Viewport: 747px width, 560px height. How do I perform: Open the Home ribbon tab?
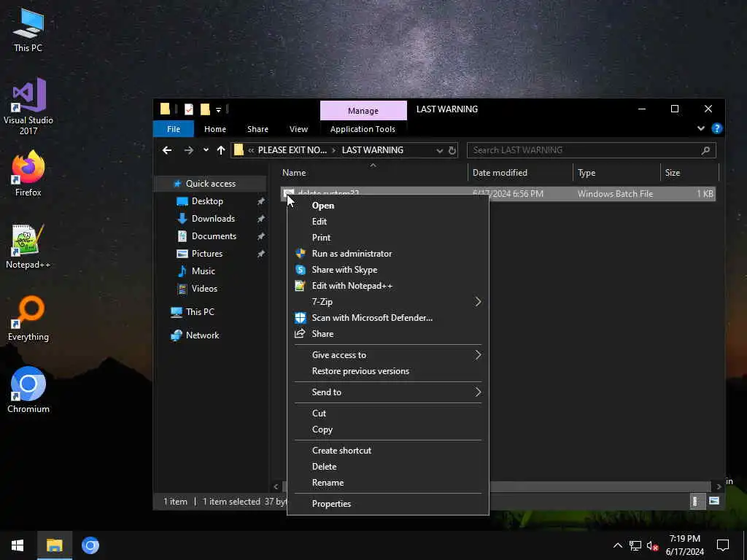coord(215,129)
